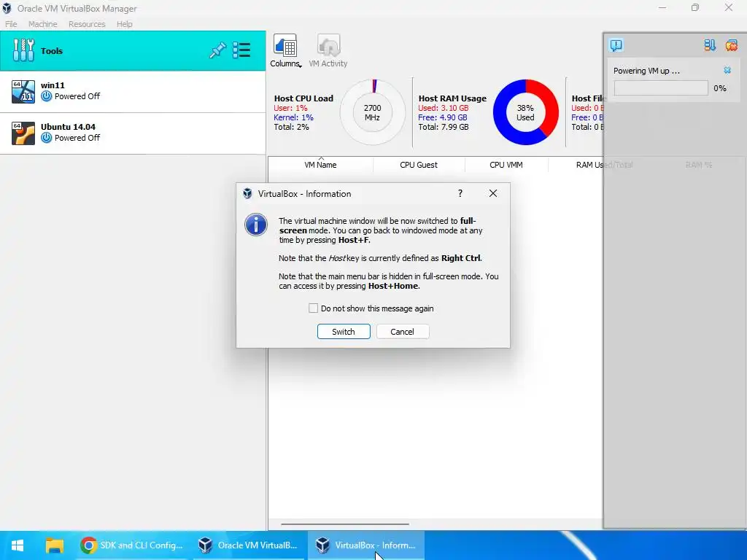Sort by the VM Name column header
This screenshot has height=560, width=747.
[x=321, y=165]
